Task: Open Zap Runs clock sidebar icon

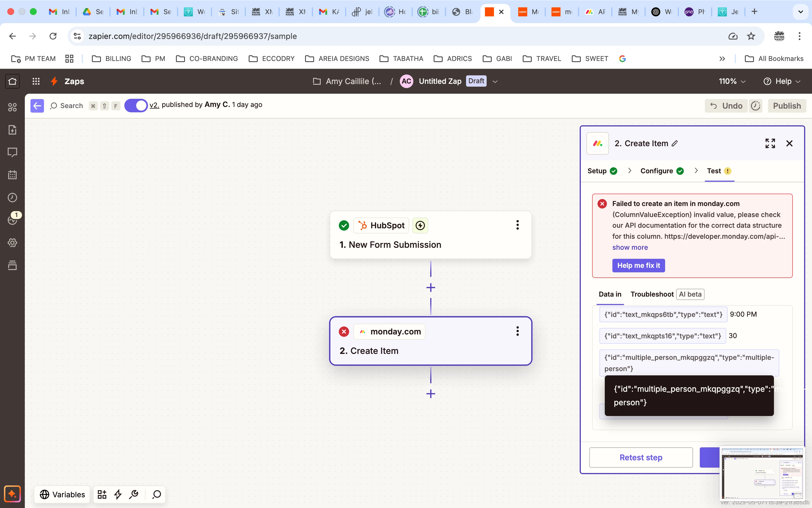Action: point(12,198)
